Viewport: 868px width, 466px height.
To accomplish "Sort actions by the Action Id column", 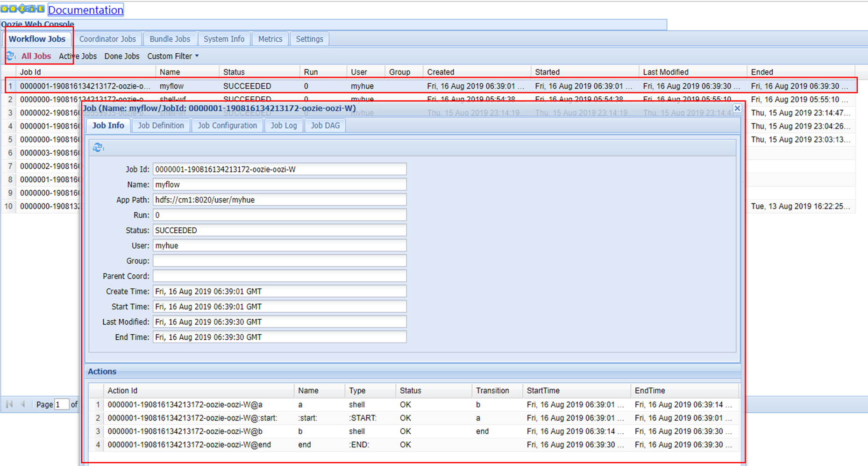I will pyautogui.click(x=199, y=391).
